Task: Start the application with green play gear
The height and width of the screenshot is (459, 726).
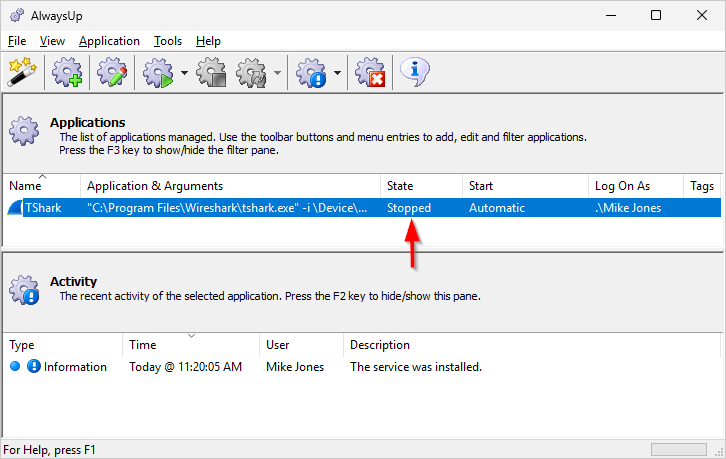Action: tap(158, 72)
